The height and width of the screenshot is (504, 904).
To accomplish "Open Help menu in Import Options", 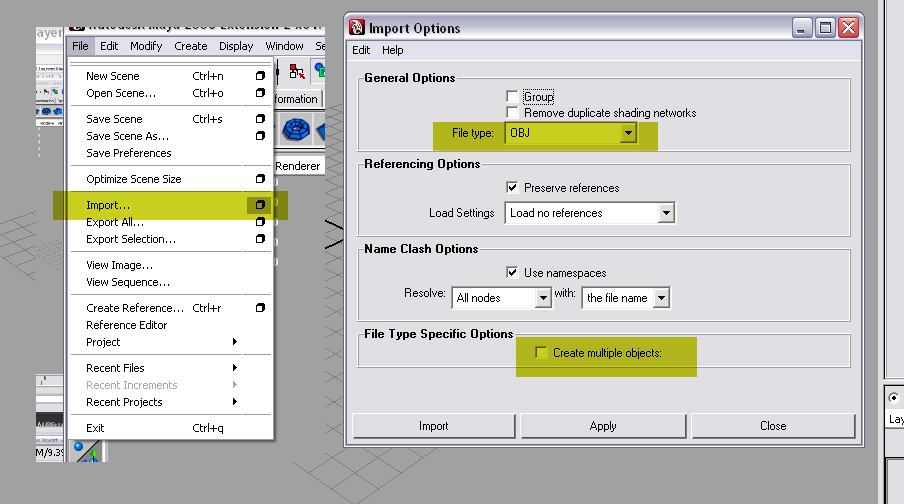I will pos(393,50).
